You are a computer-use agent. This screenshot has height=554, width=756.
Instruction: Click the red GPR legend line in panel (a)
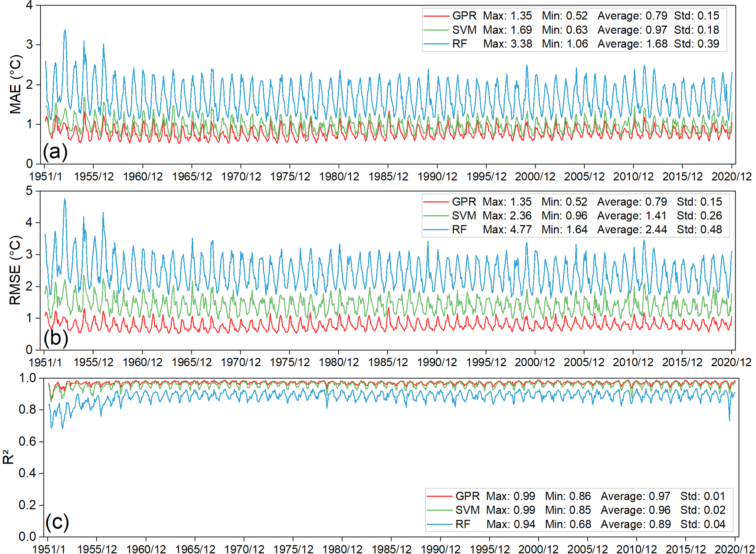tap(436, 16)
